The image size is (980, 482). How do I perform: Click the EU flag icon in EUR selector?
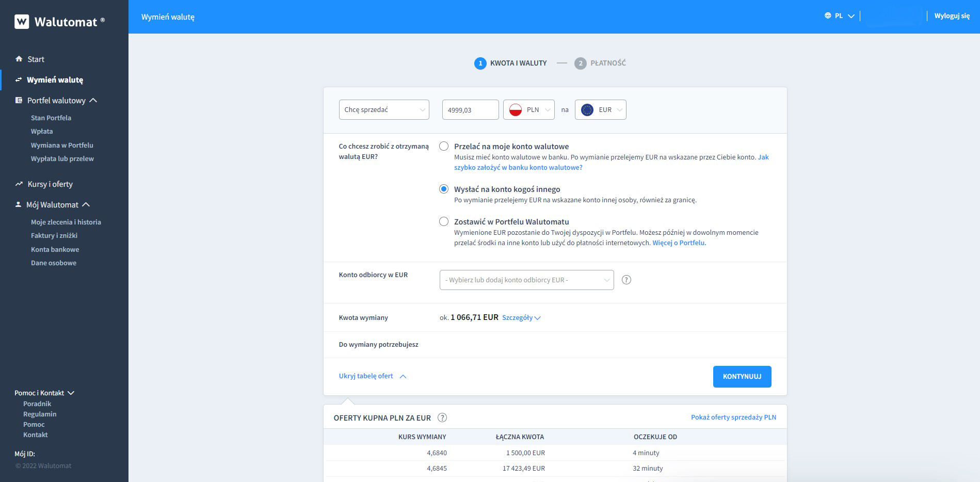(x=587, y=110)
